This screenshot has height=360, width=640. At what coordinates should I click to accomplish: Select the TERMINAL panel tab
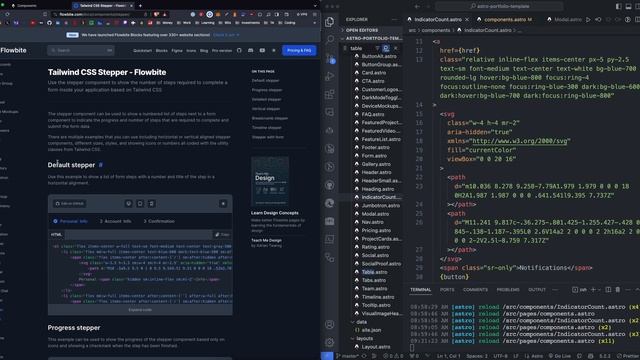[420, 289]
